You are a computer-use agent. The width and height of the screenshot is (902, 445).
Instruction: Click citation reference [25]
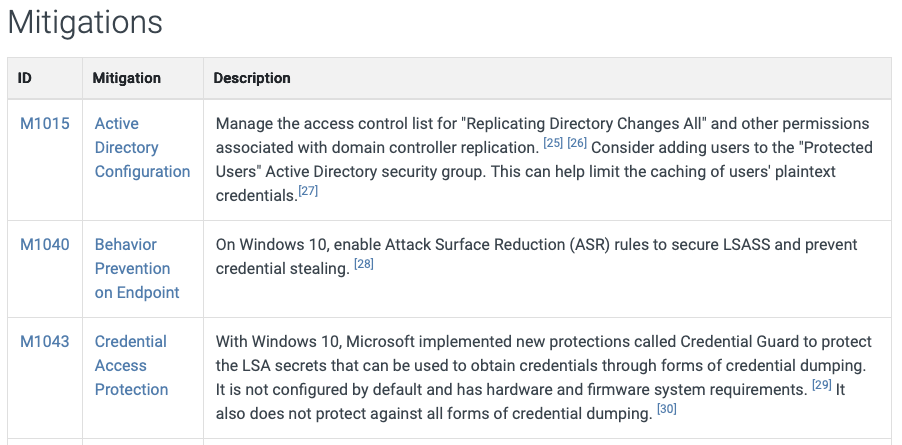[553, 144]
